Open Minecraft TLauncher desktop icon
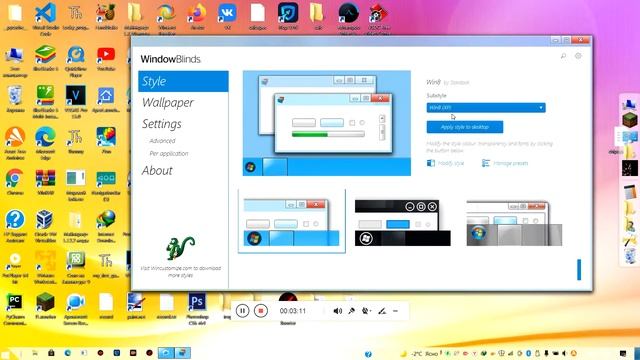640x360 pixels. (x=45, y=306)
